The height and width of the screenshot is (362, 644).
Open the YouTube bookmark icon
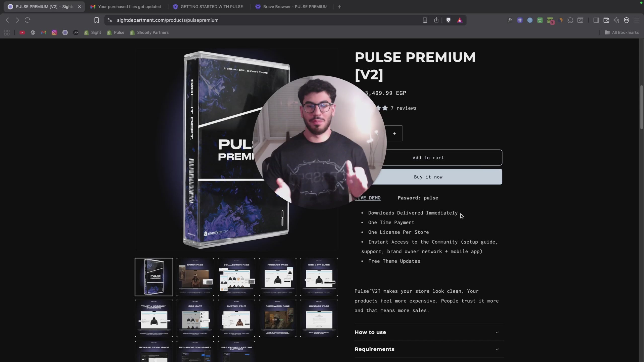coord(22,32)
